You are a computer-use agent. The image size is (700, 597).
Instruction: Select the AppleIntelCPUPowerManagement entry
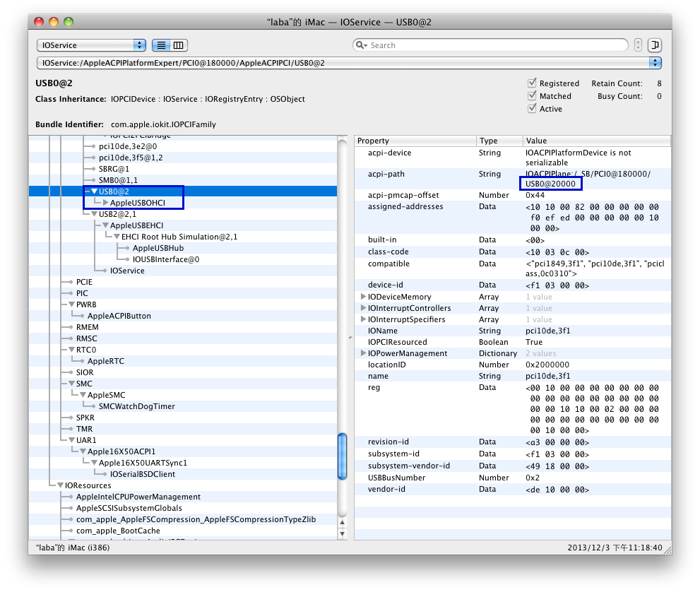[x=138, y=497]
